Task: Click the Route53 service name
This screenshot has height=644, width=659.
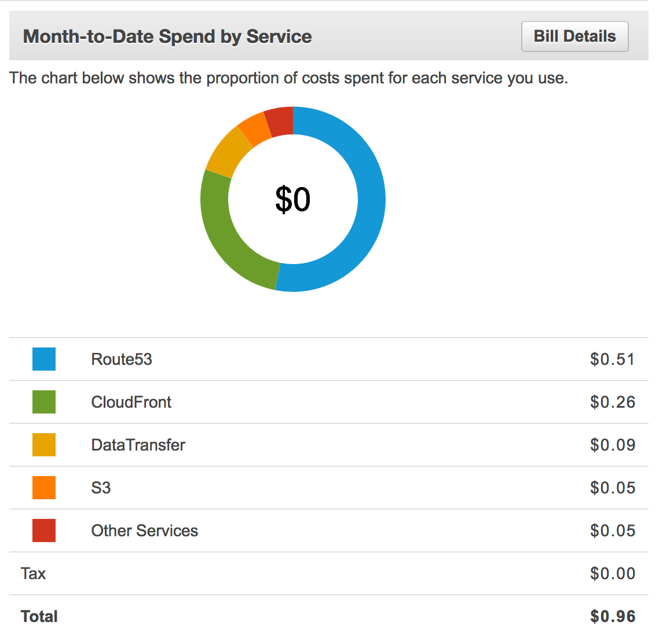Action: [122, 359]
